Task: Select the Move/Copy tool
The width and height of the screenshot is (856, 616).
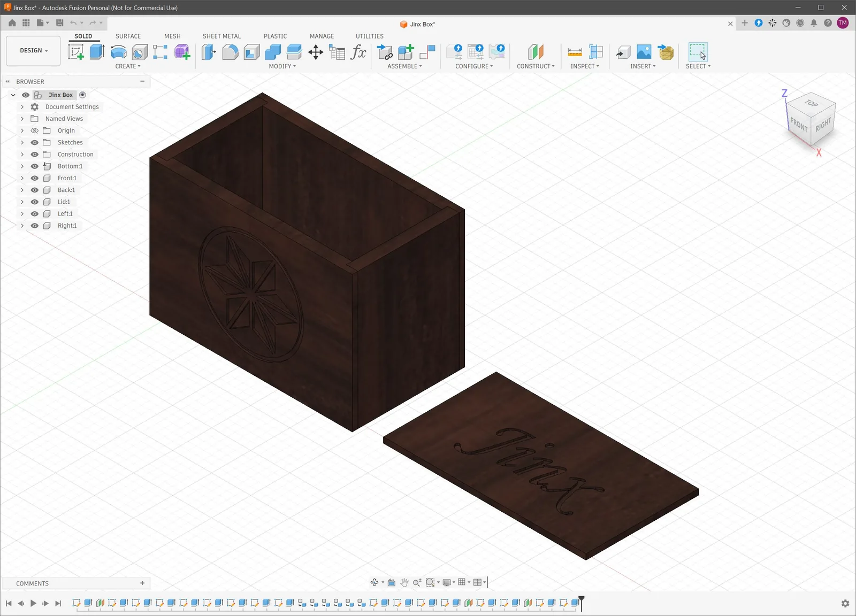Action: [316, 52]
